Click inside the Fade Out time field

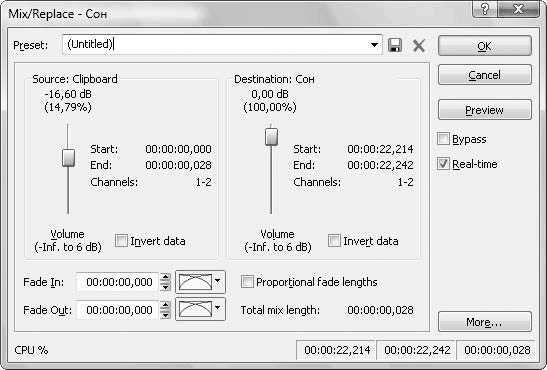[x=118, y=310]
